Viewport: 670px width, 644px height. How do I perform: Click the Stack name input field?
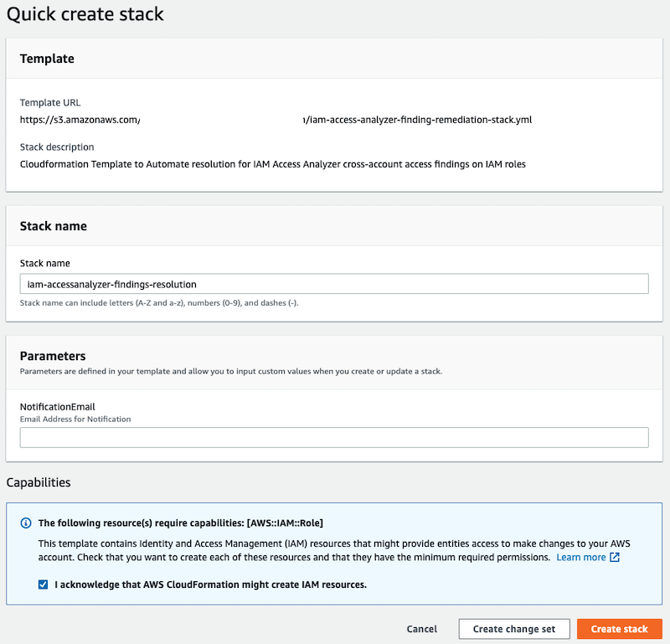(335, 283)
